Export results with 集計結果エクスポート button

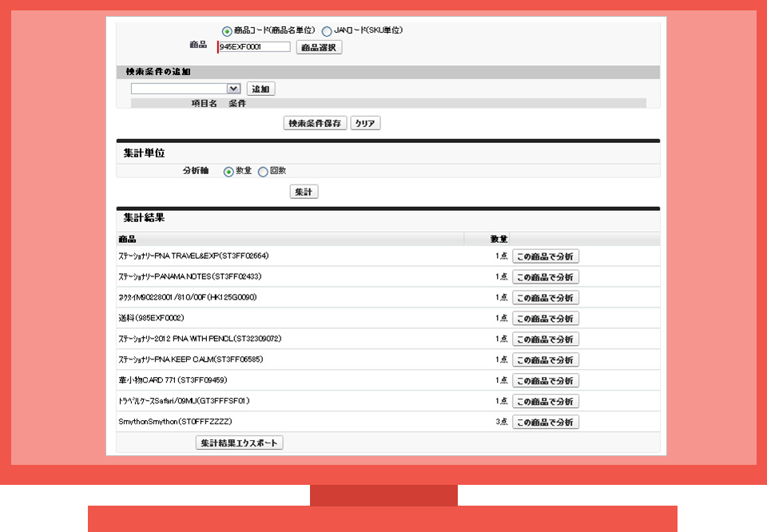pyautogui.click(x=239, y=443)
